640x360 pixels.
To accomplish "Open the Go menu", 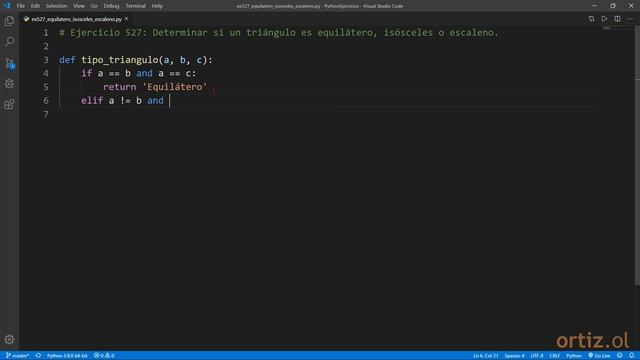I will coord(94,6).
